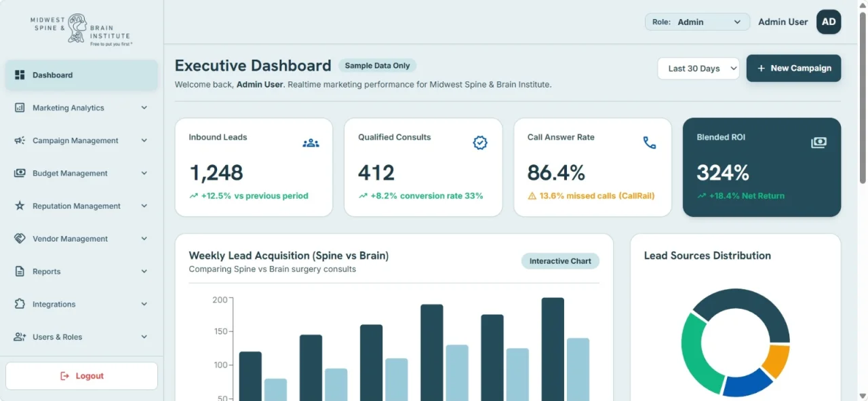Open Reports menu item

(x=81, y=271)
